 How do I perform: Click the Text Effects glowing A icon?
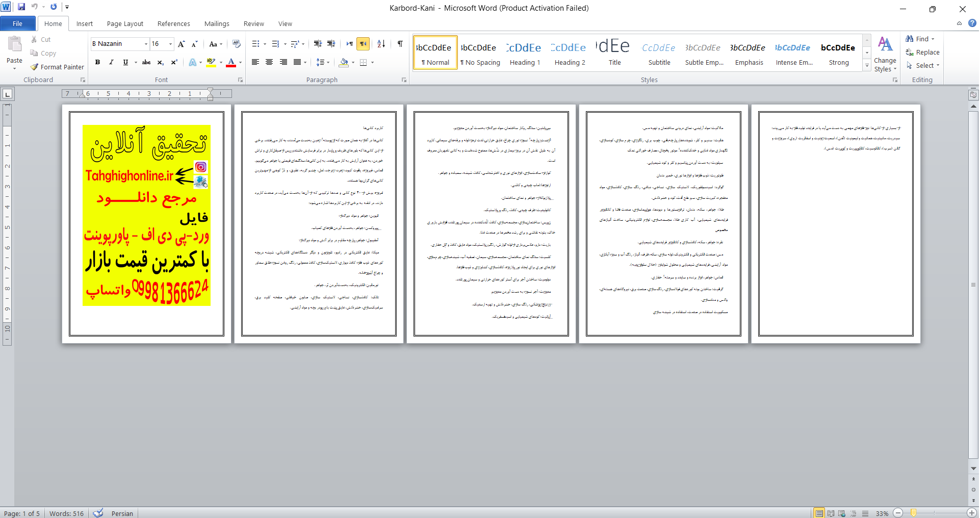click(193, 62)
